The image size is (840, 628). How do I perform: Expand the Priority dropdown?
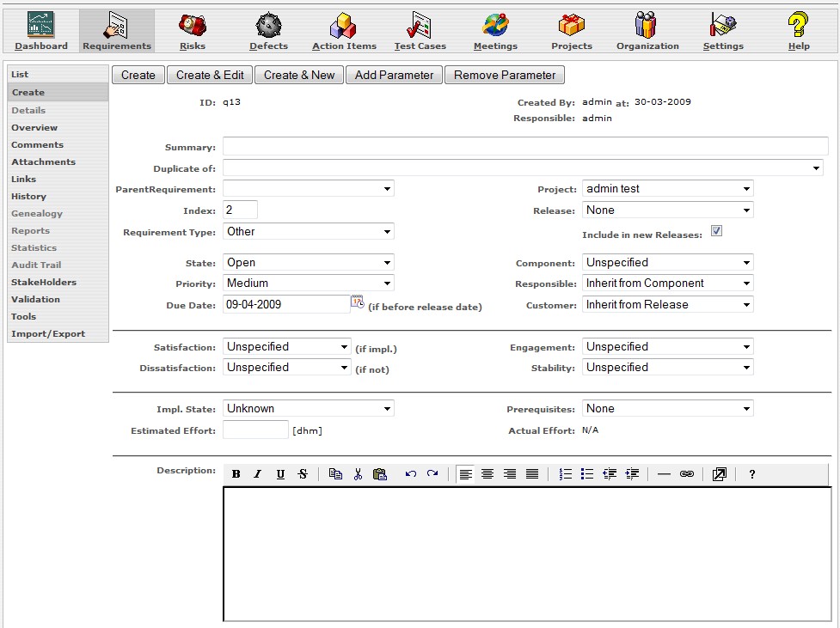[x=308, y=284]
